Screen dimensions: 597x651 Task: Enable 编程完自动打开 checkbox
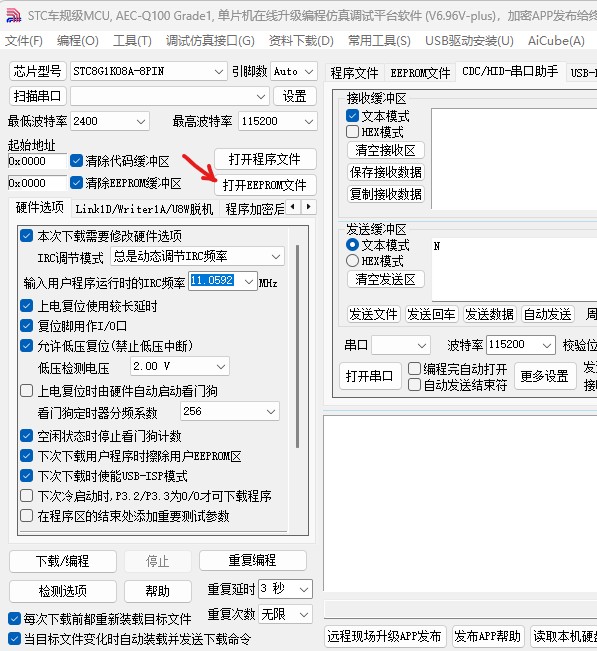tap(414, 368)
